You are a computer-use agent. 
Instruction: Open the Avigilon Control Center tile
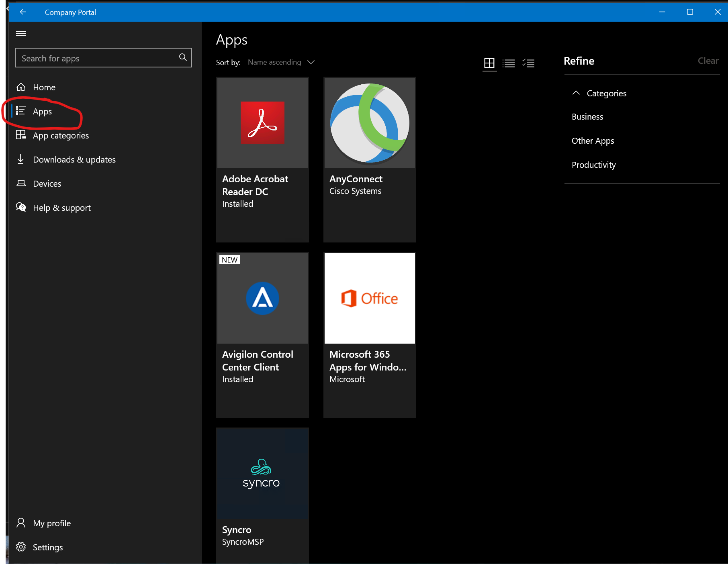(x=262, y=335)
